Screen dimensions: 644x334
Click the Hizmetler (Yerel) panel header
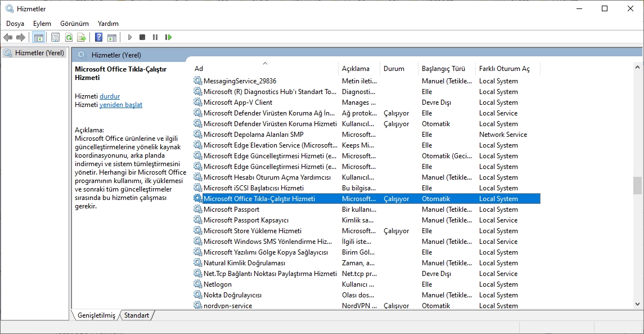coord(116,55)
